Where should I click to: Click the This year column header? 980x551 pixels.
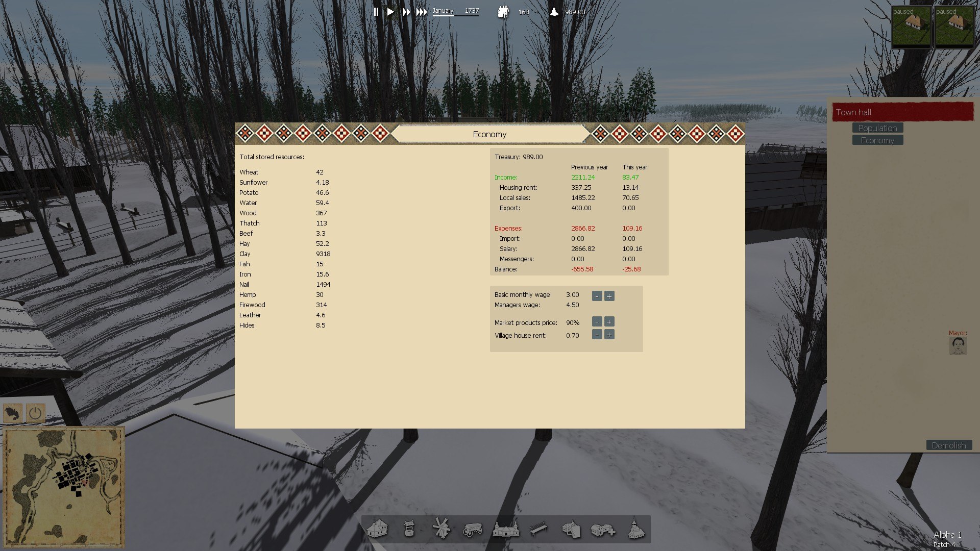pyautogui.click(x=634, y=167)
